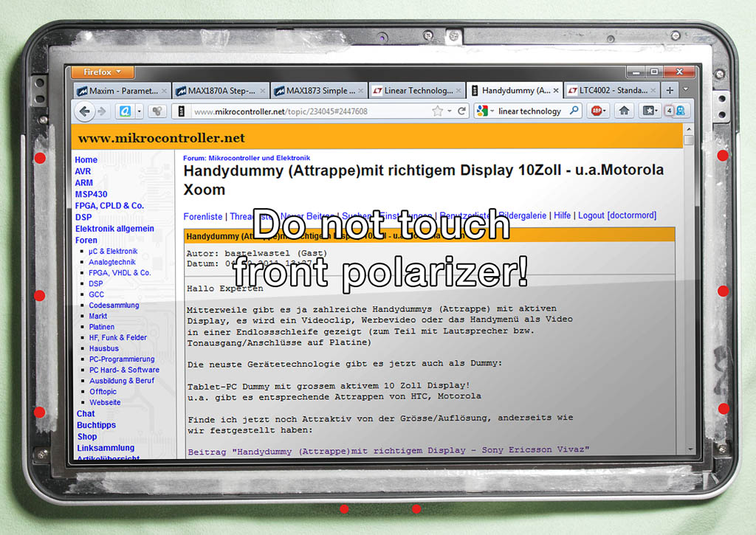Go back with the Back arrow button
Image resolution: width=756 pixels, height=535 pixels.
pos(84,112)
